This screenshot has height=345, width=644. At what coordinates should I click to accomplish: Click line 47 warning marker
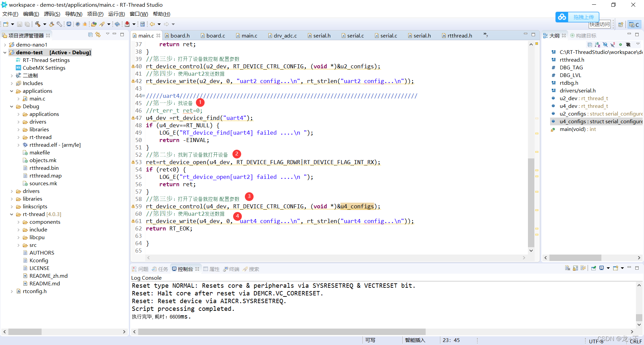point(133,118)
